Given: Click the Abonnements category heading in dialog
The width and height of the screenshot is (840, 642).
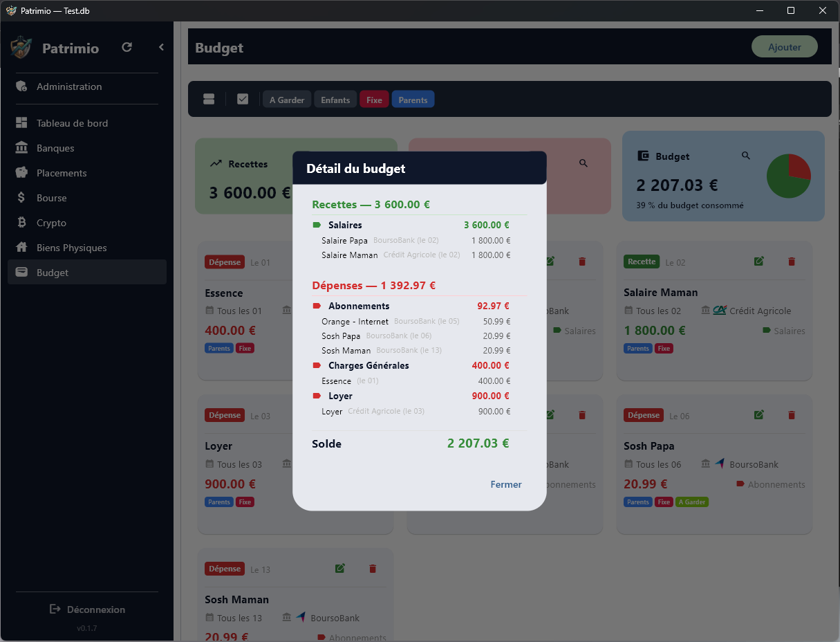Looking at the screenshot, I should point(359,306).
